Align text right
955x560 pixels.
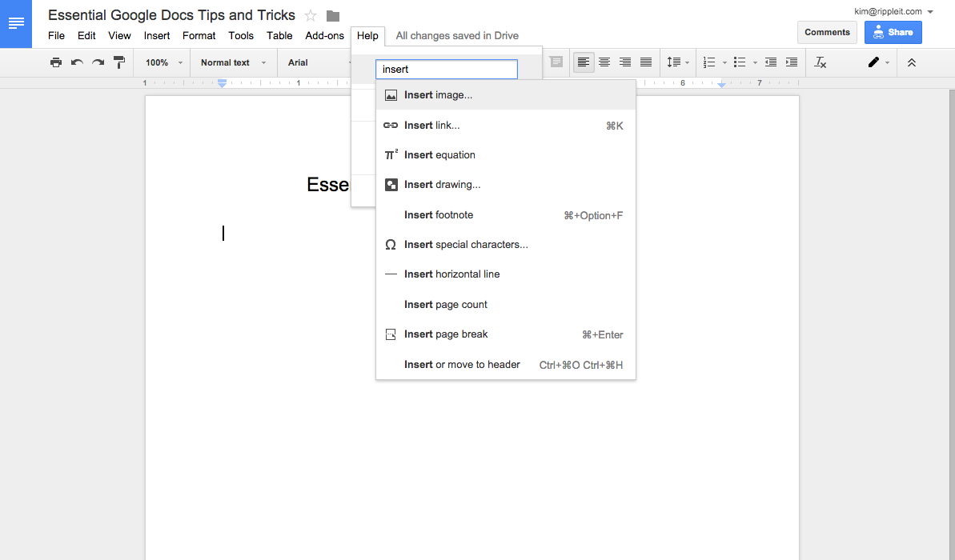click(x=625, y=62)
